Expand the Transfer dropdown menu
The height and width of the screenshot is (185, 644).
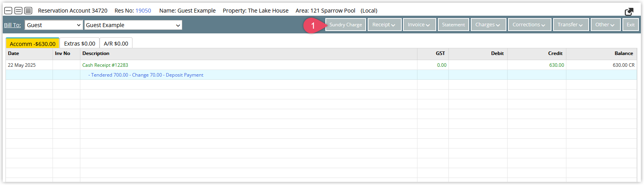(571, 25)
